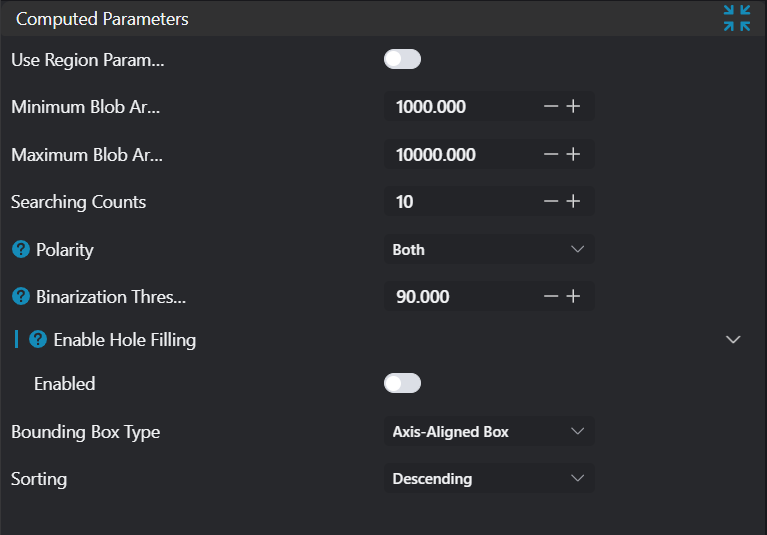The width and height of the screenshot is (767, 535).
Task: Open the Sorting dropdown
Action: [x=488, y=478]
